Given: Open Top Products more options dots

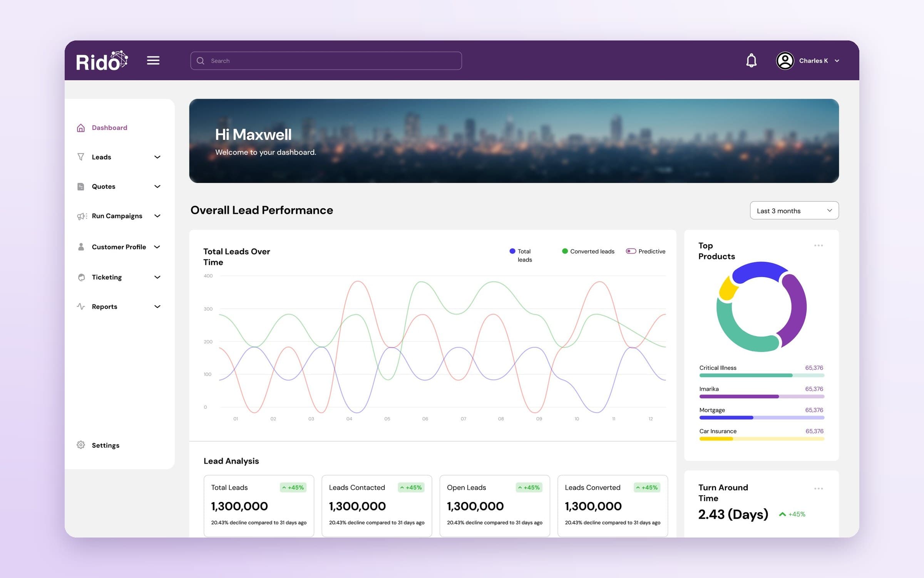Looking at the screenshot, I should (x=819, y=245).
